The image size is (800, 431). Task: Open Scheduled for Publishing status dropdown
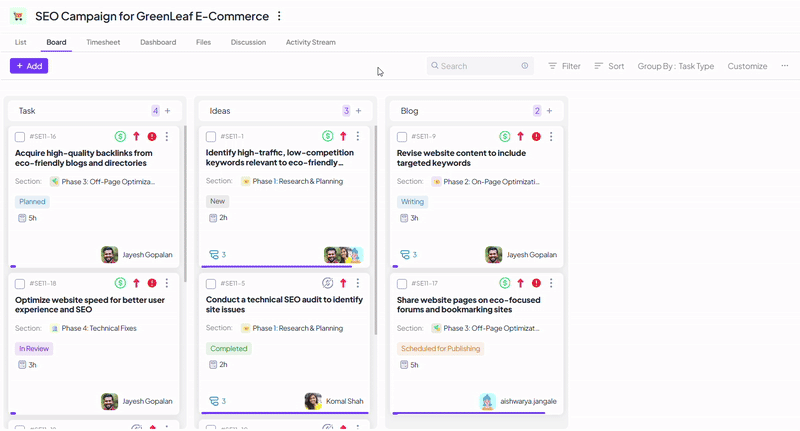pyautogui.click(x=440, y=348)
